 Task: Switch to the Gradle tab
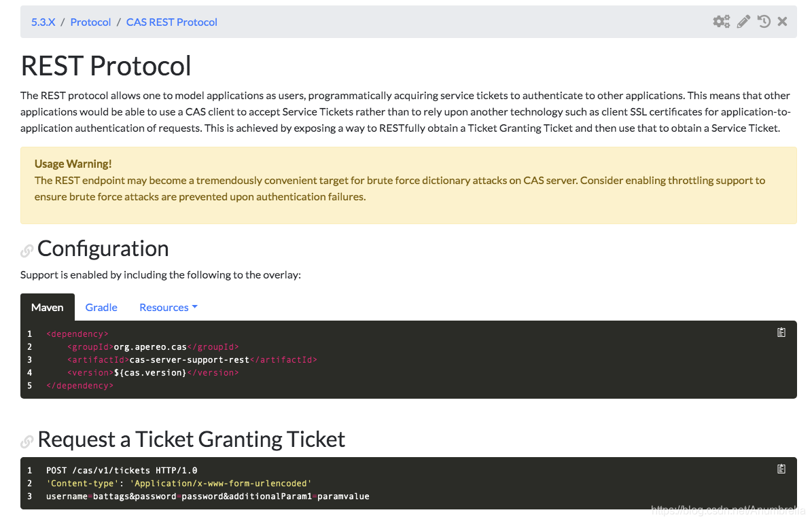click(x=101, y=308)
